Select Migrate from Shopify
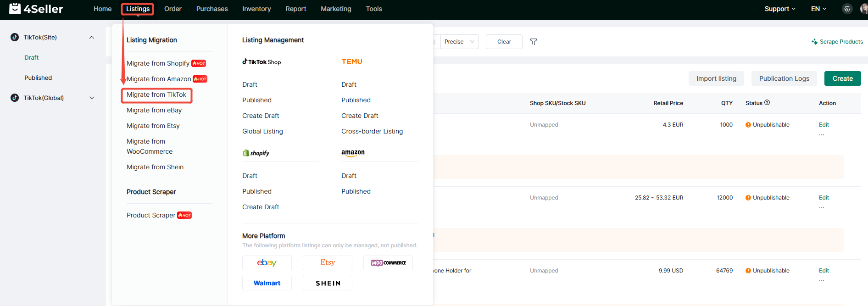The image size is (868, 306). (158, 63)
